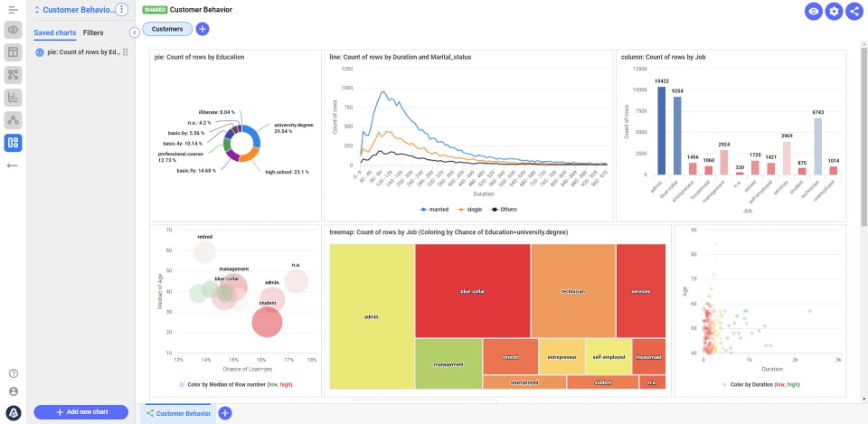Open the user account icon
The width and height of the screenshot is (868, 424).
click(x=13, y=391)
